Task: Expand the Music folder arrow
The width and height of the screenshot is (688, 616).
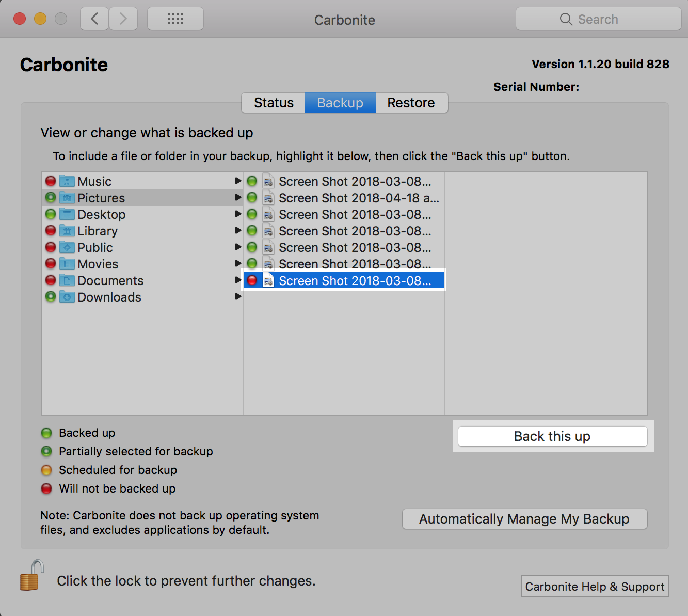Action: pos(238,181)
